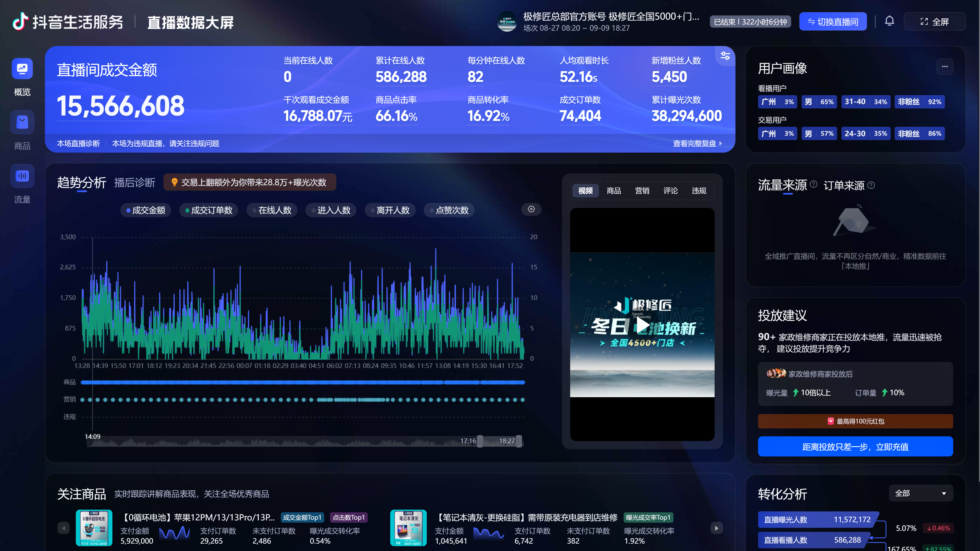Screen dimensions: 980x551
Task: Click the 已结束 322小时6分钟 status badge
Action: (750, 22)
